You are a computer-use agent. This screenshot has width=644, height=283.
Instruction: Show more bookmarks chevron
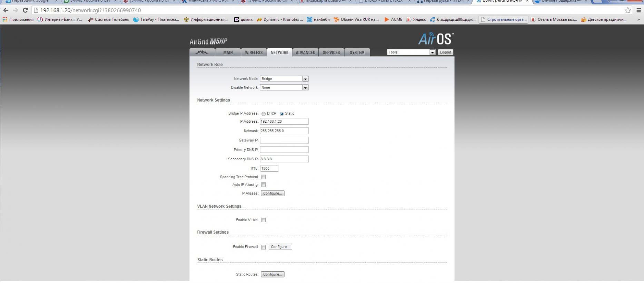click(x=638, y=20)
